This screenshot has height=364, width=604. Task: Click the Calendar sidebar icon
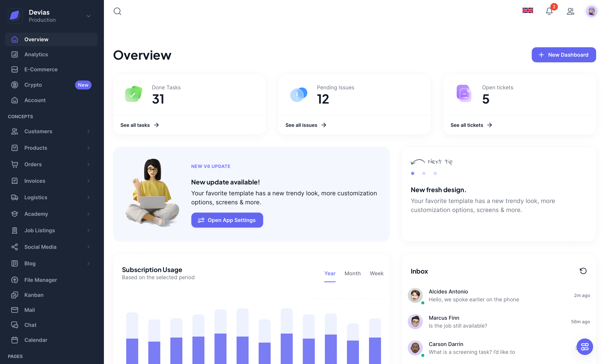(x=14, y=340)
